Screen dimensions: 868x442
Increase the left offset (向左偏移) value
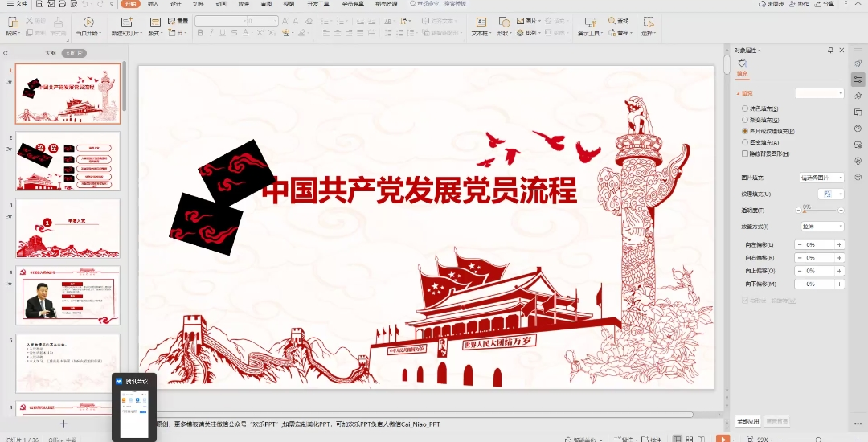[x=839, y=244]
